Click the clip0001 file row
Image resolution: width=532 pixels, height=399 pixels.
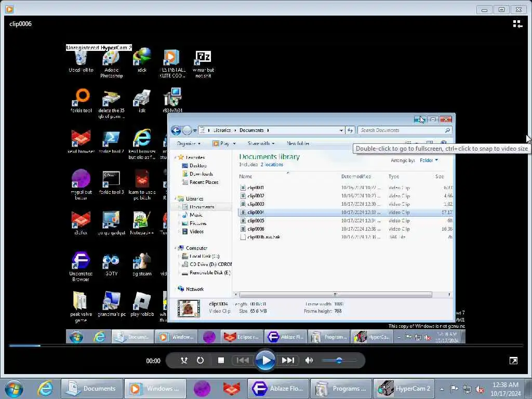tap(345, 188)
